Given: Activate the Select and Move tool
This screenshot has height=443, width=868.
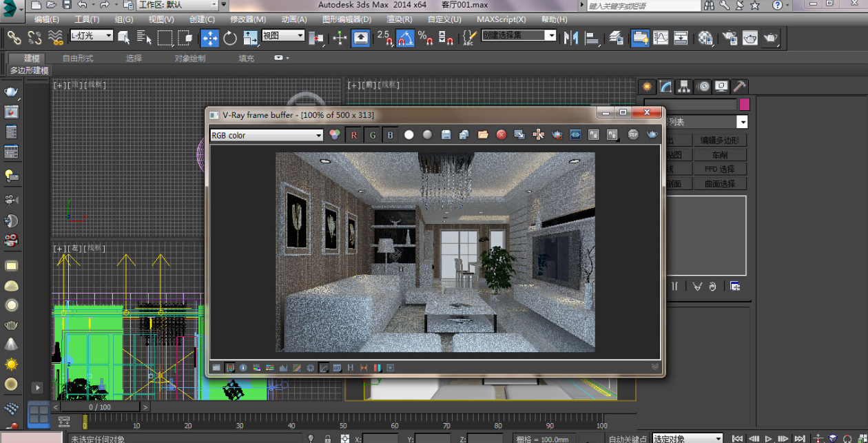Looking at the screenshot, I should coord(210,37).
